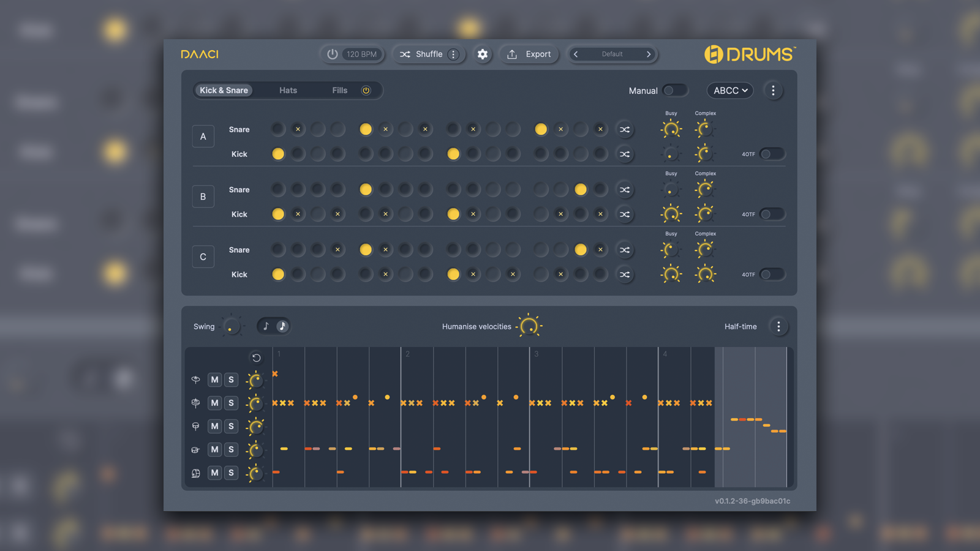Select the hi-hat instrument icon

195,403
